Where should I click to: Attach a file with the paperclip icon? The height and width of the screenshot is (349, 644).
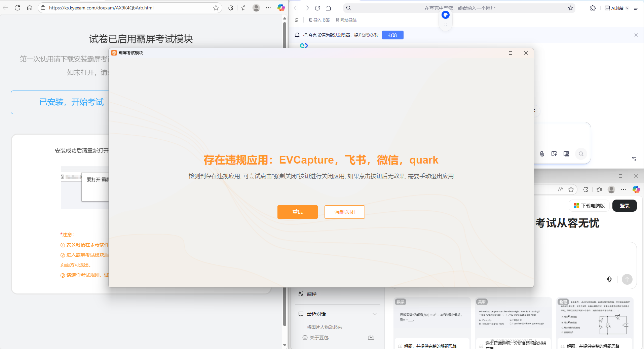[x=542, y=154]
